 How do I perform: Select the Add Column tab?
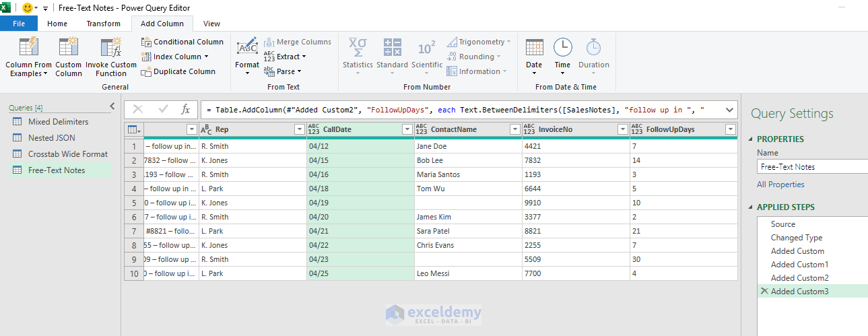pyautogui.click(x=162, y=24)
